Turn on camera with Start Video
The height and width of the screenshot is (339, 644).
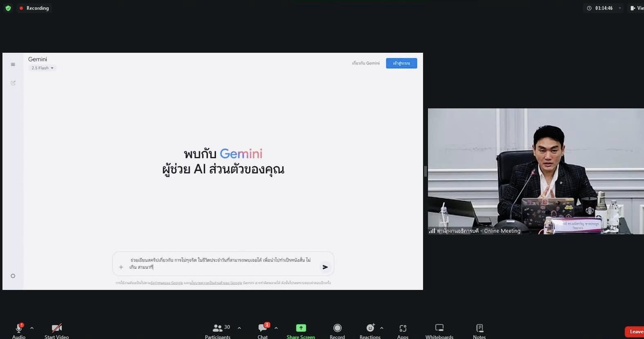(x=57, y=328)
